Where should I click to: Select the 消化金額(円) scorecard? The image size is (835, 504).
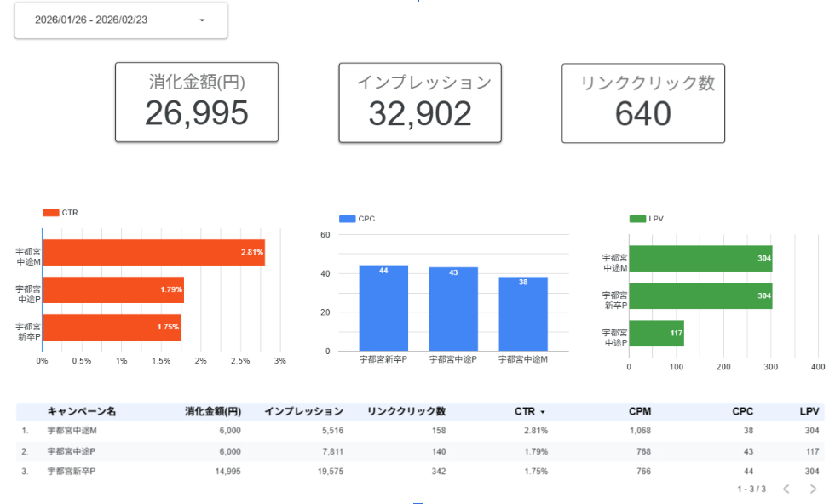[x=197, y=102]
